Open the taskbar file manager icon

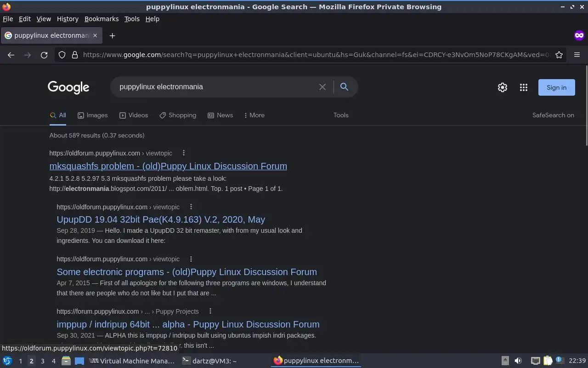pos(66,361)
